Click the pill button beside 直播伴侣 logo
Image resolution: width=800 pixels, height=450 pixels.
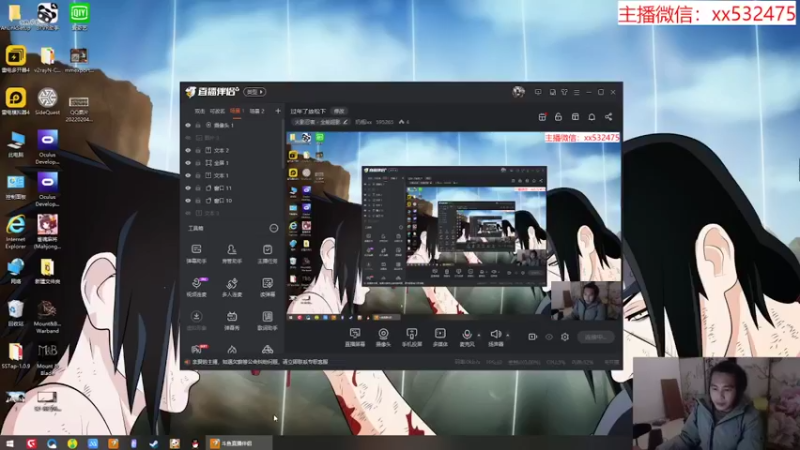(255, 92)
